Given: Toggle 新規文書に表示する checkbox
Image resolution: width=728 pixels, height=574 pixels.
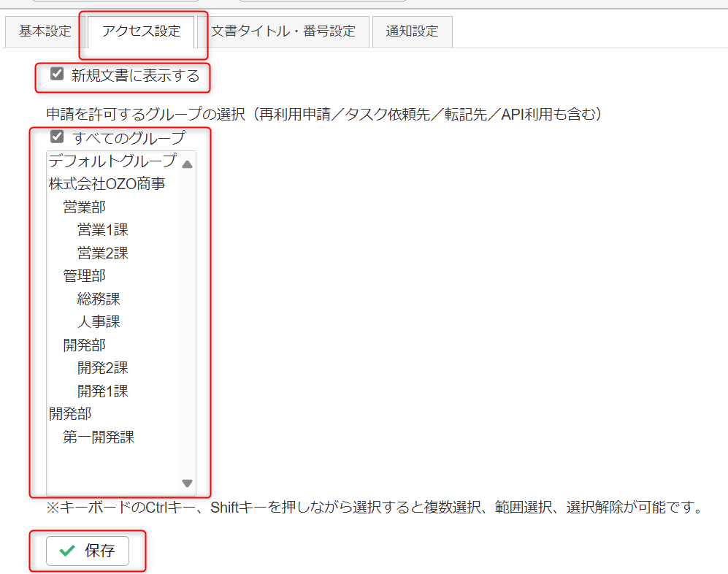Looking at the screenshot, I should coord(57,74).
